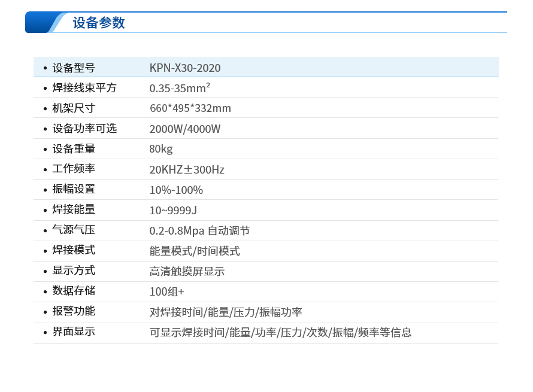This screenshot has width=533, height=392.
Task: Click the 报警功能 row label
Action: point(74,311)
